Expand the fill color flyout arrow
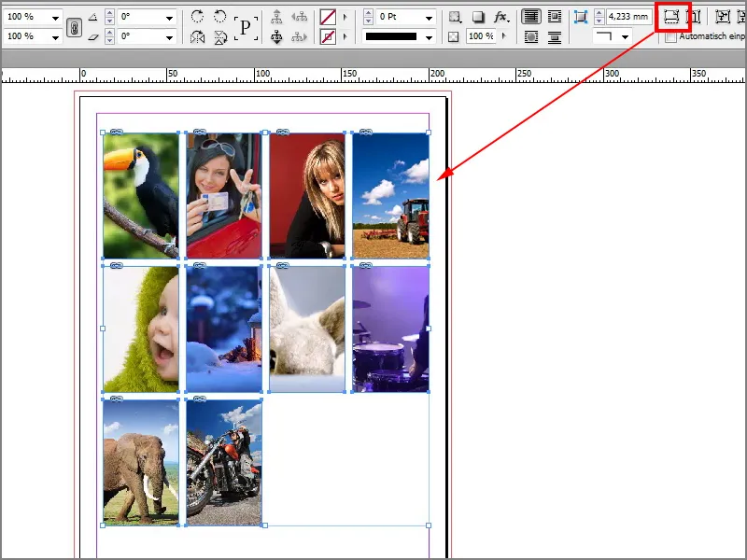The width and height of the screenshot is (747, 560). (x=345, y=17)
